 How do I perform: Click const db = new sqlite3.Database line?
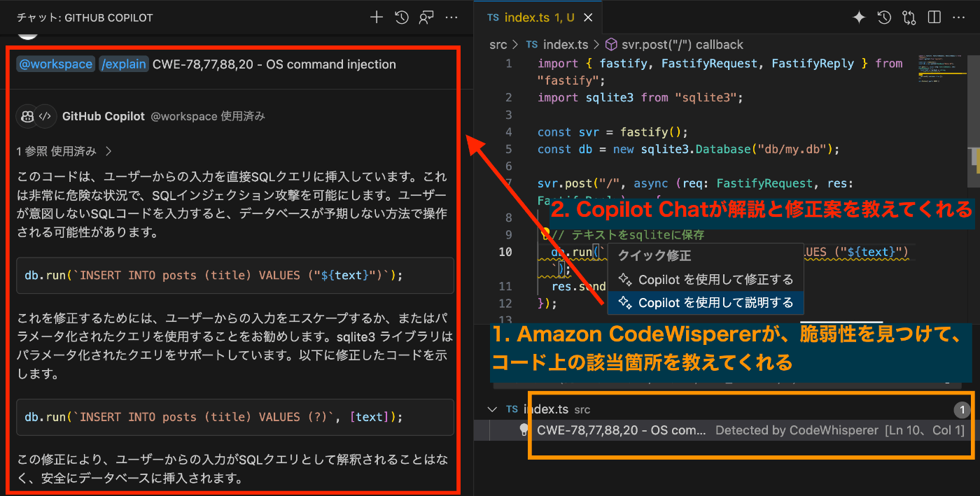[x=688, y=149]
